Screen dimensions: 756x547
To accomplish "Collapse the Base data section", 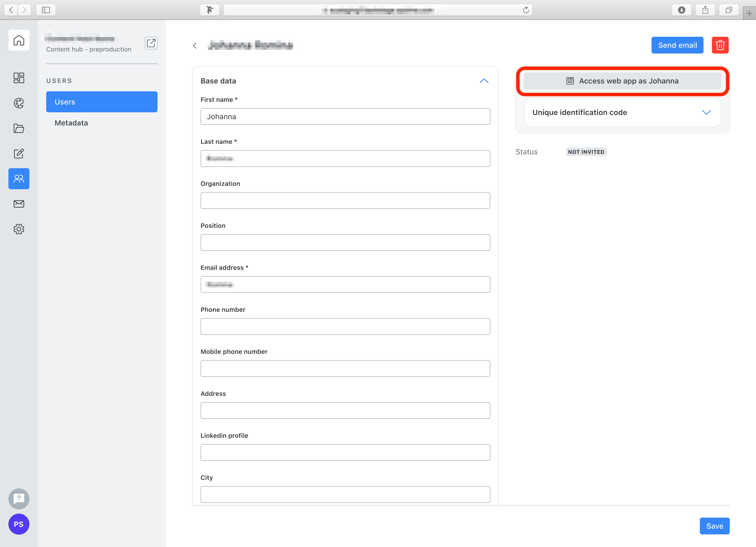I will [484, 81].
